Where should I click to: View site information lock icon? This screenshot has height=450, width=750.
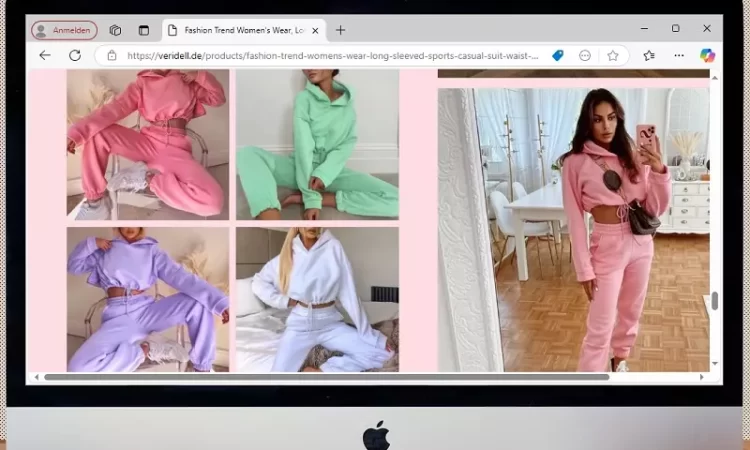tap(111, 55)
